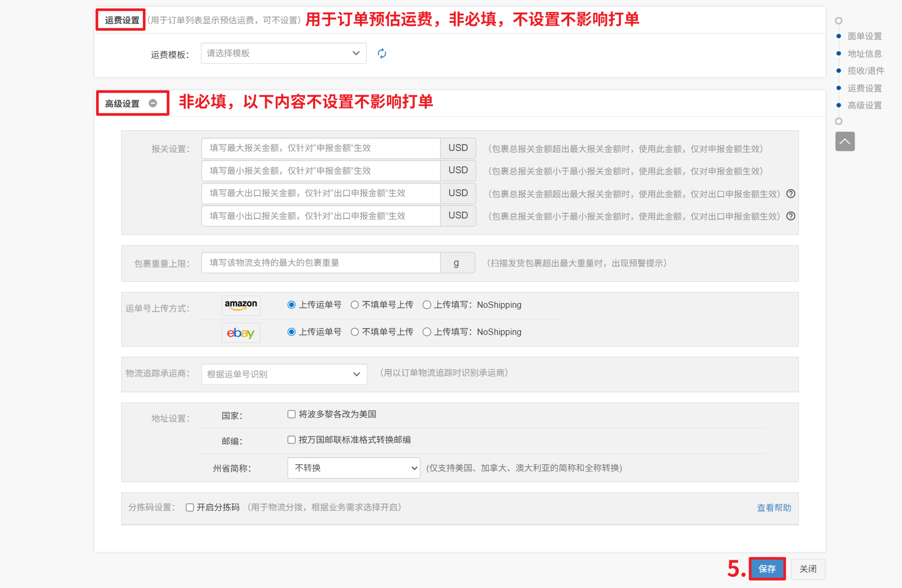Jump to 面单设置 in side navigation
Viewport: 902px width, 588px height.
[x=864, y=36]
